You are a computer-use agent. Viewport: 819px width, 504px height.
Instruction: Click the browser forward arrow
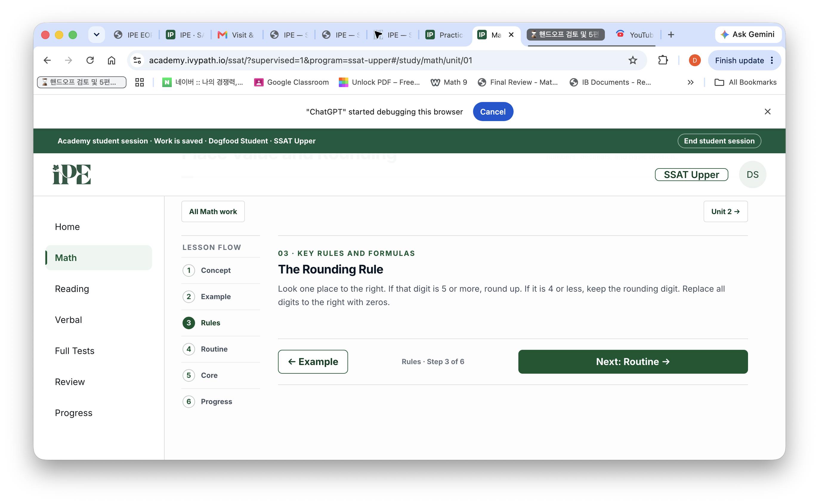point(68,60)
